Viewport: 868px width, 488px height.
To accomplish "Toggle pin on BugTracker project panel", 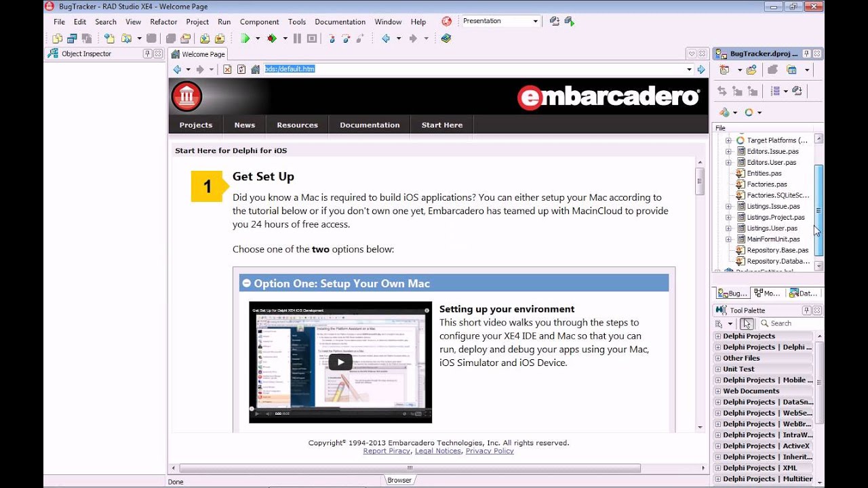I will coord(806,54).
